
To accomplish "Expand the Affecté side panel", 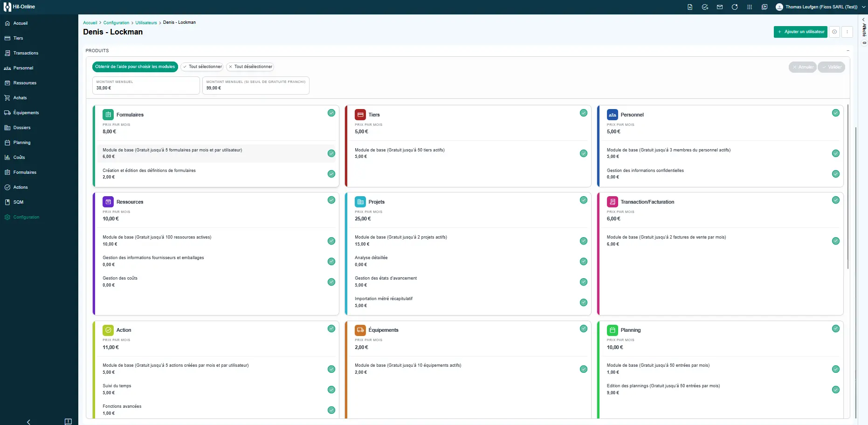I will point(863,19).
